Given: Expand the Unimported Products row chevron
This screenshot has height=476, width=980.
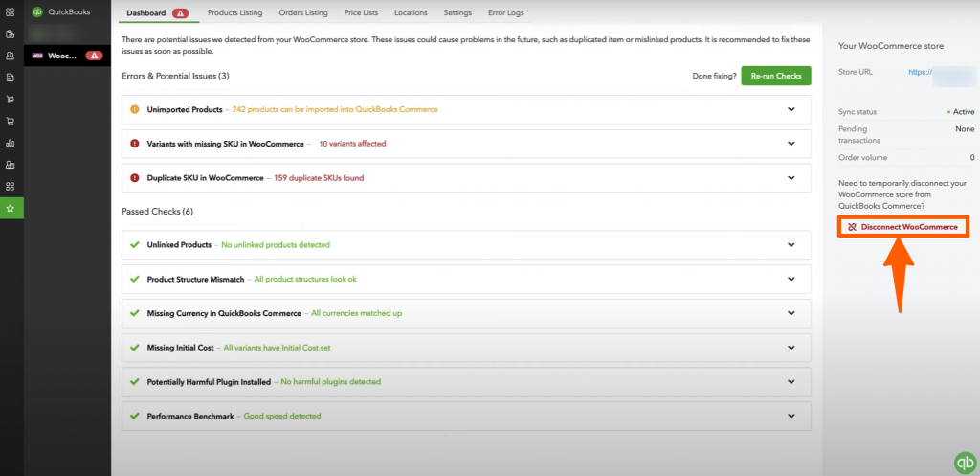Looking at the screenshot, I should (x=791, y=109).
